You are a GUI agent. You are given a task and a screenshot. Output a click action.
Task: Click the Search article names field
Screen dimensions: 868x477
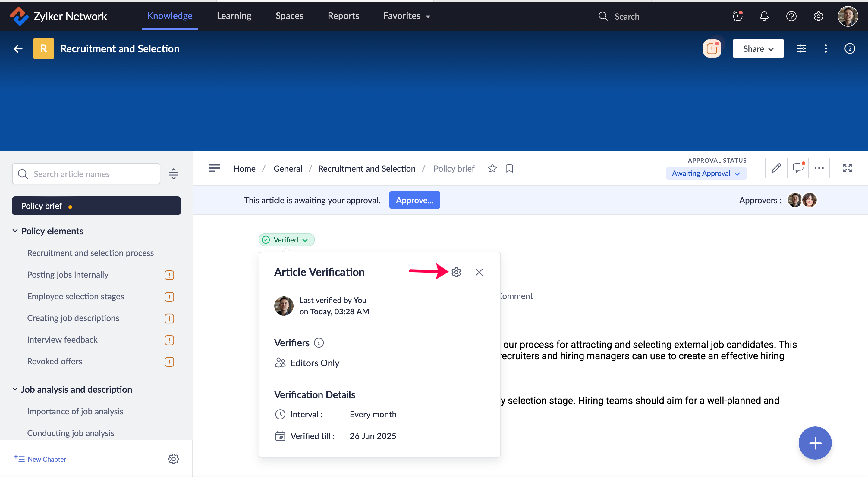coord(86,174)
